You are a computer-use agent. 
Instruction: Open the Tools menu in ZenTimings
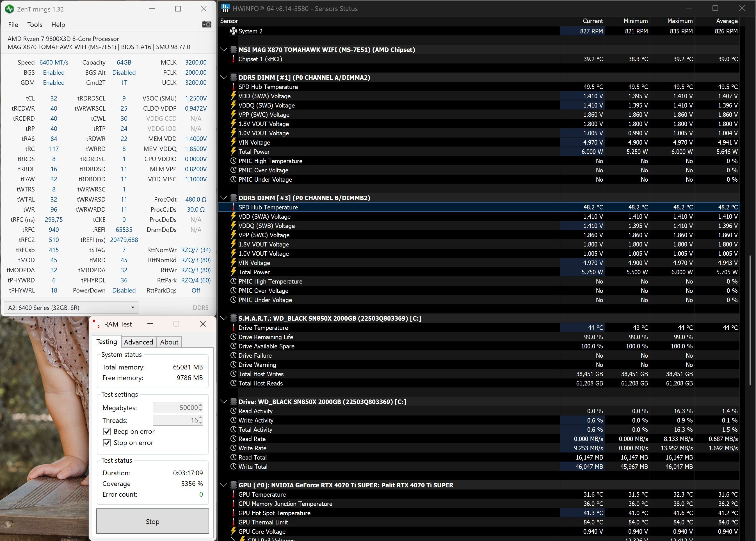coord(35,25)
